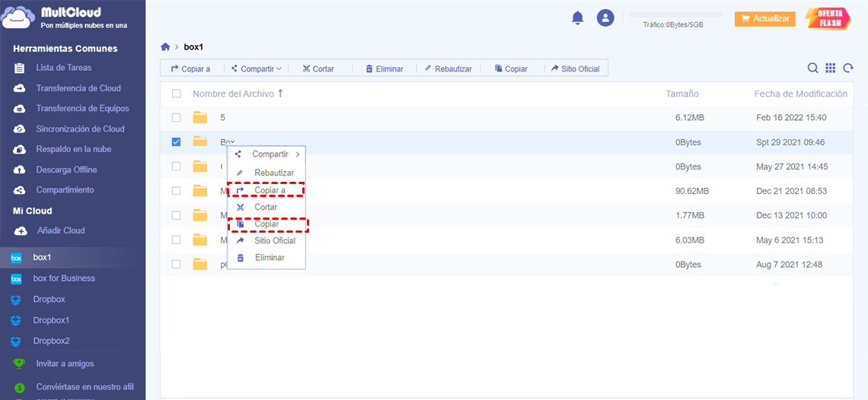Click the MultCloud cloud logo
Screen dimensions: 868x400
click(x=18, y=17)
